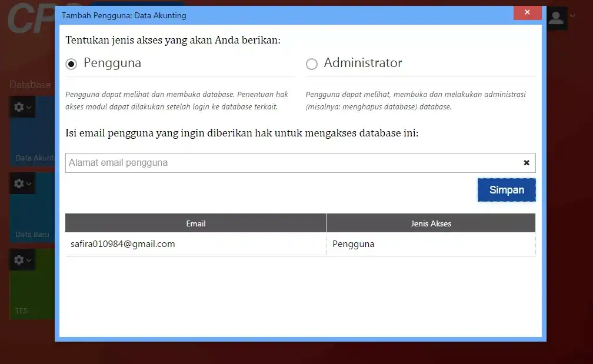Viewport: 593px width, 364px height.
Task: Select the Pengguna access type radio button
Action: (71, 64)
